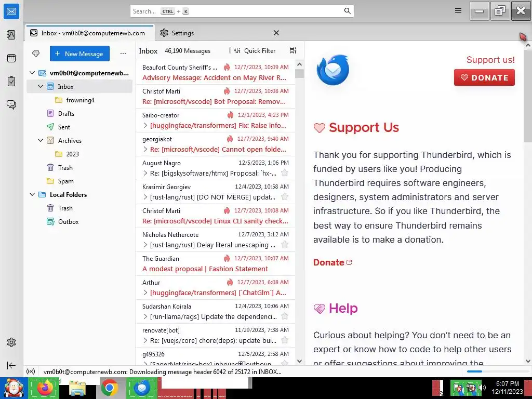Click the volume icon in system tray
The image size is (532, 399).
[482, 387]
